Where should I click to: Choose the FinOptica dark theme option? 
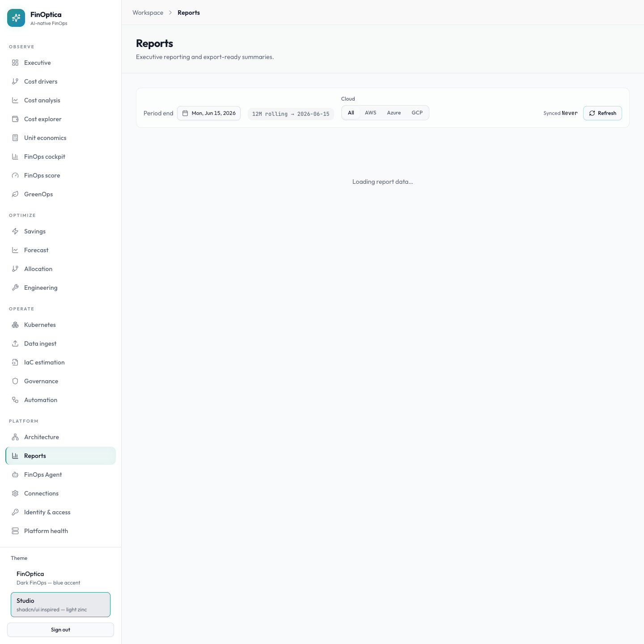pyautogui.click(x=60, y=578)
